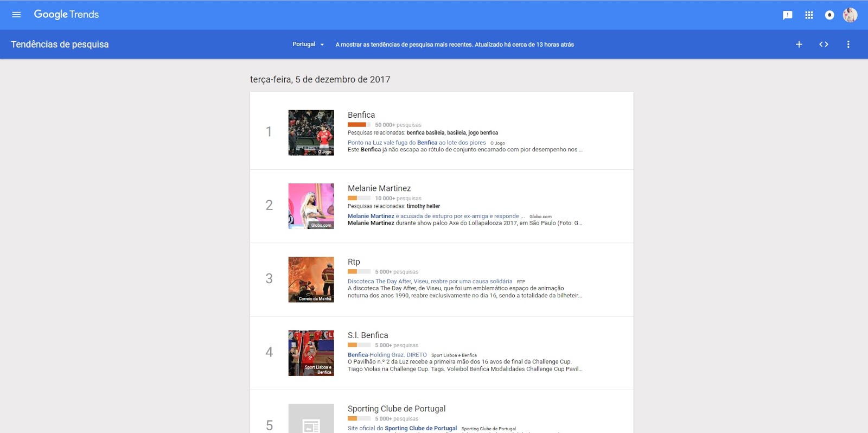
Task: Open article 'Melanie Martinez é acusada de estupro'
Action: tap(436, 216)
